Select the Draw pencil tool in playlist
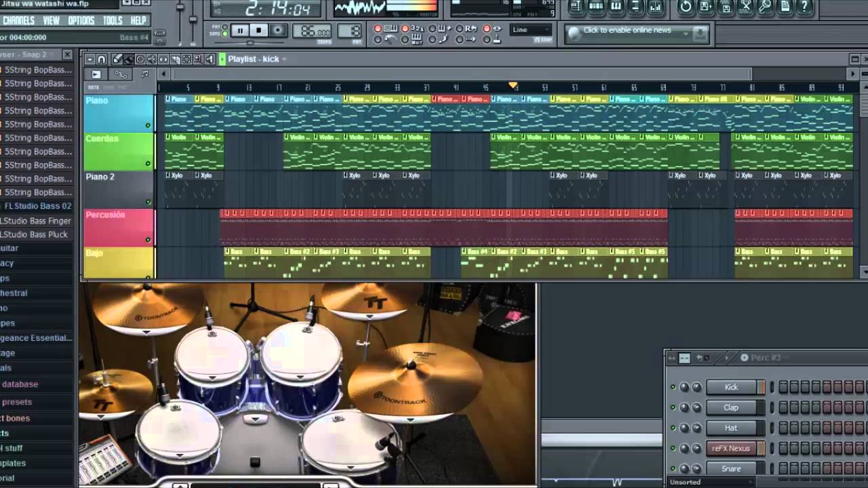868x488 pixels. 117,59
